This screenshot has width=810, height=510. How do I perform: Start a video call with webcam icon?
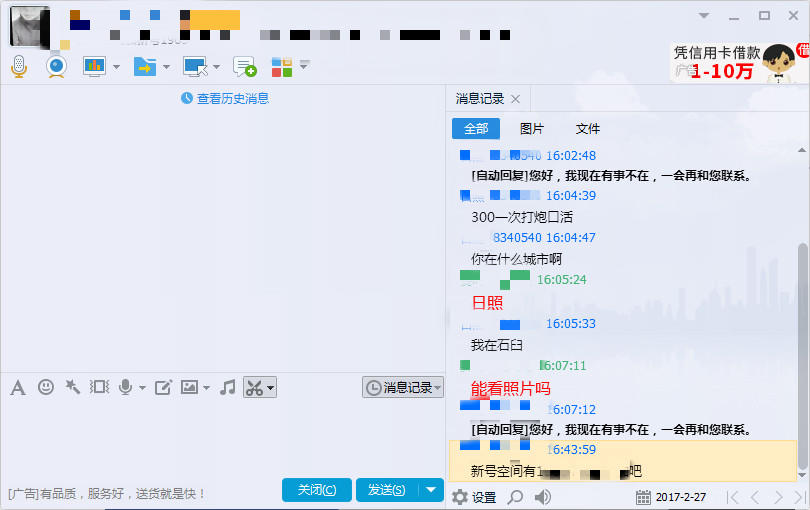tap(56, 67)
